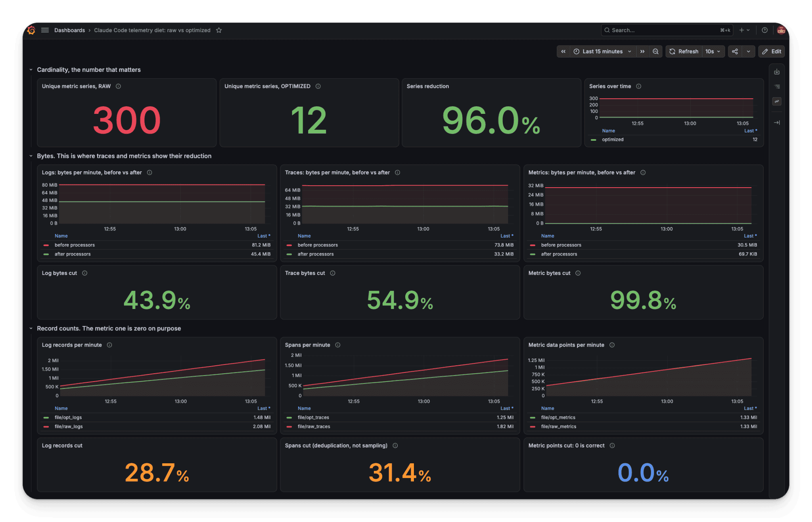Open the hamburger navigation menu
This screenshot has width=812, height=522.
point(45,30)
